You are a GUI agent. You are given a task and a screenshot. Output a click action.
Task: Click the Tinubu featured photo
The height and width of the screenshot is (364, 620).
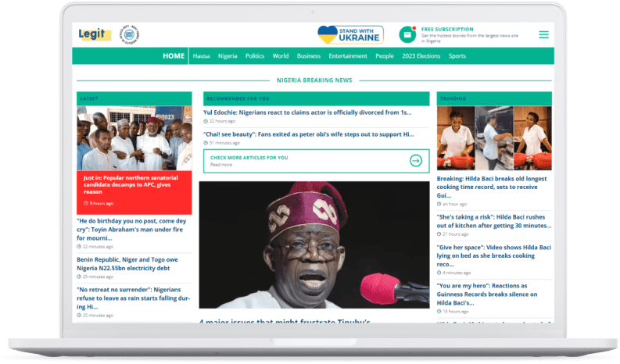pos(314,244)
